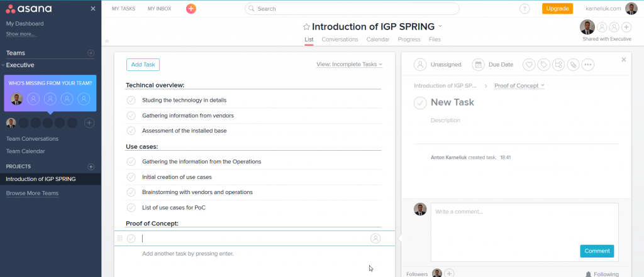
Task: Switch to the Conversations tab
Action: pos(340,40)
